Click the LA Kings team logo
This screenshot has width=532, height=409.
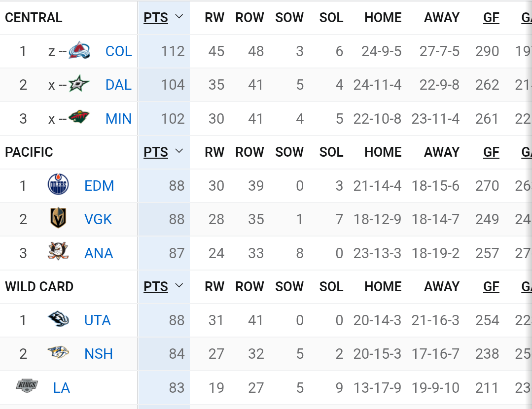click(x=27, y=387)
